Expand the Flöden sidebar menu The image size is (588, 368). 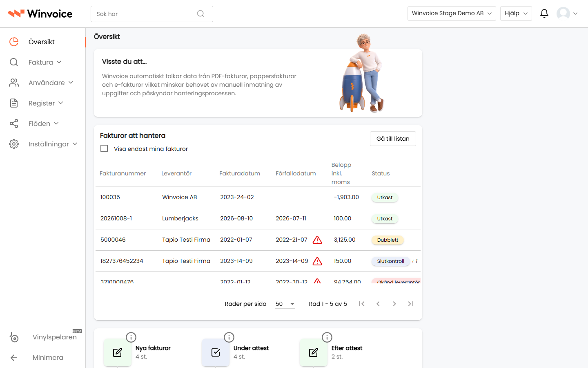click(44, 123)
